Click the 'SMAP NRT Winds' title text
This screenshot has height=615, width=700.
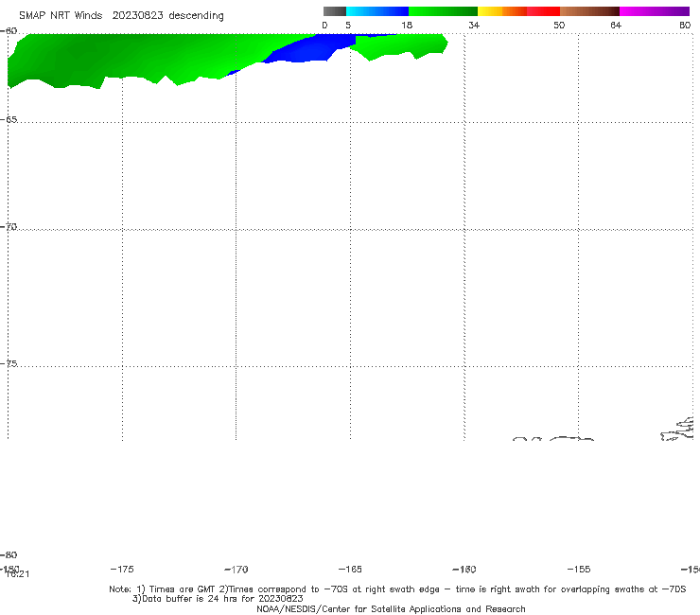point(61,15)
